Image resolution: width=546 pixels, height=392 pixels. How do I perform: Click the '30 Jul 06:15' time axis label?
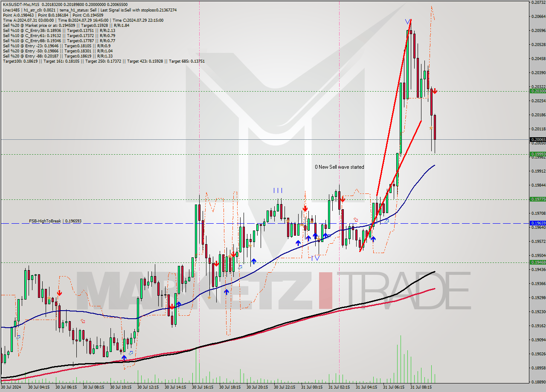click(x=66, y=388)
